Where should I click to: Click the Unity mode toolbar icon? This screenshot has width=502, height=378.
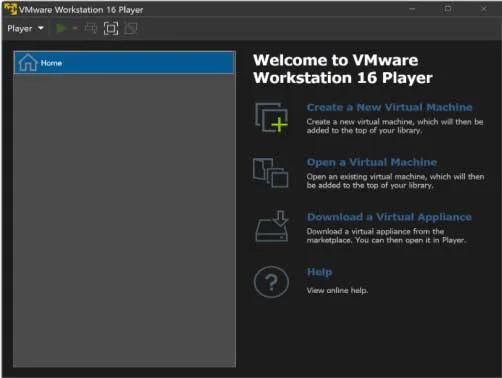[x=131, y=28]
